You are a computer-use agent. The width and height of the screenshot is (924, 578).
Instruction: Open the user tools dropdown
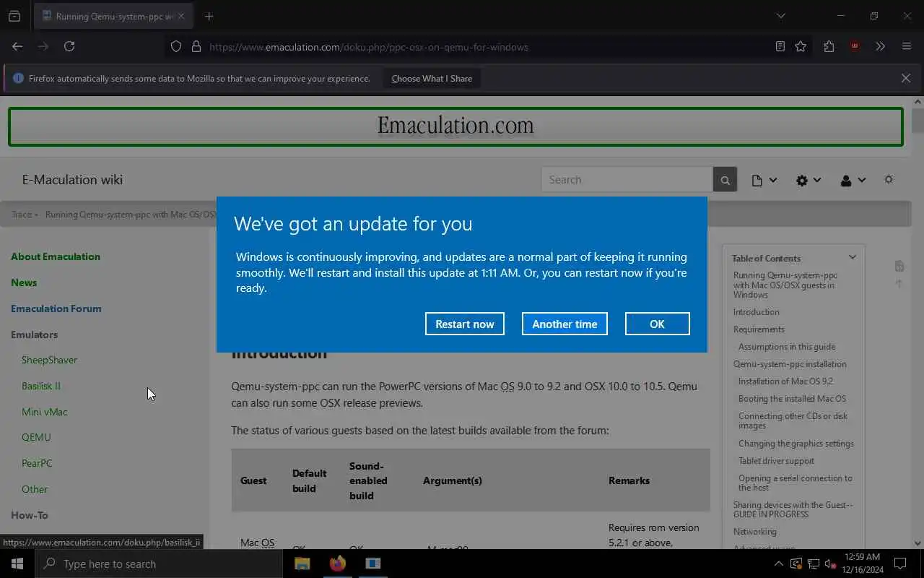pos(853,181)
